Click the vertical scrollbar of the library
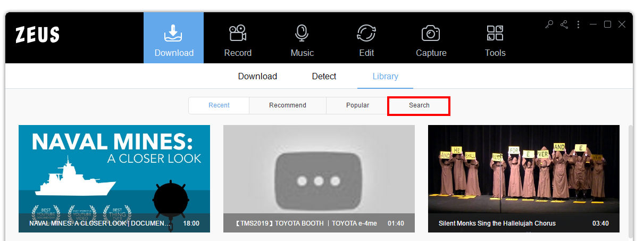Viewport: 644px width, 241px height. pyautogui.click(x=631, y=181)
